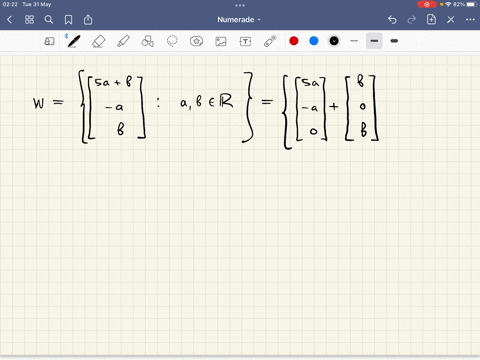Tap the clock showing 02:22
The height and width of the screenshot is (360, 480).
10,4
